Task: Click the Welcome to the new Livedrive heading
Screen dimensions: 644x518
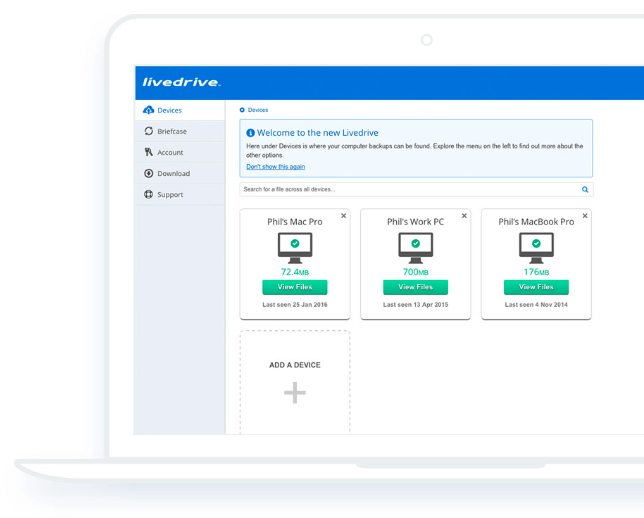Action: pyautogui.click(x=318, y=133)
